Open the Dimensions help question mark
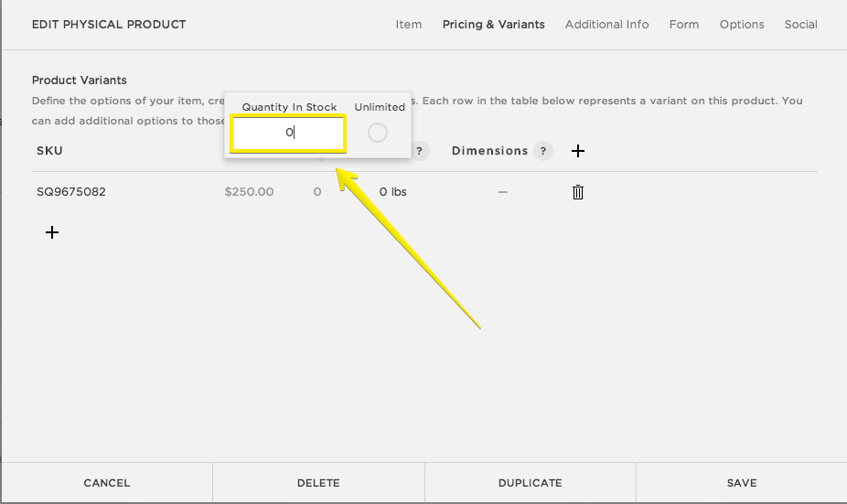The image size is (847, 504). tap(543, 151)
